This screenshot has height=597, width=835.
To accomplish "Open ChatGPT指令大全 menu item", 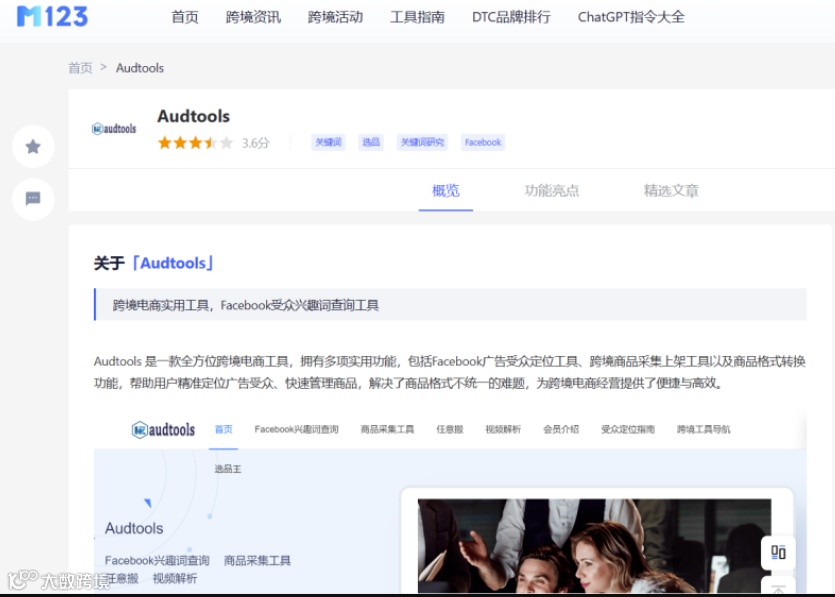I will 631,17.
